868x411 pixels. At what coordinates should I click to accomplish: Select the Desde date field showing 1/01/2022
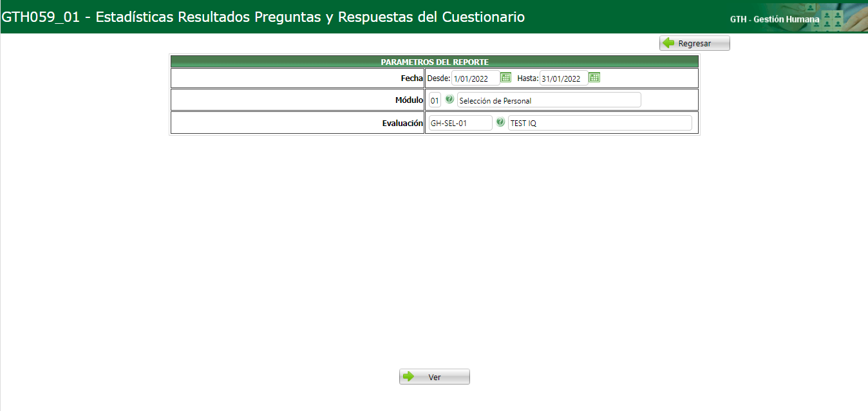click(x=476, y=77)
